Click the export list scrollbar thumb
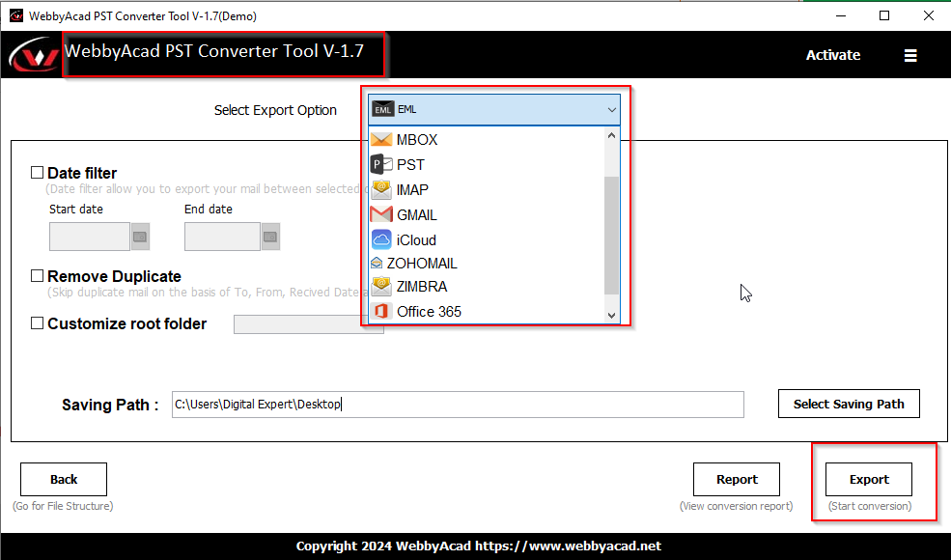Image resolution: width=951 pixels, height=560 pixels. point(611,236)
